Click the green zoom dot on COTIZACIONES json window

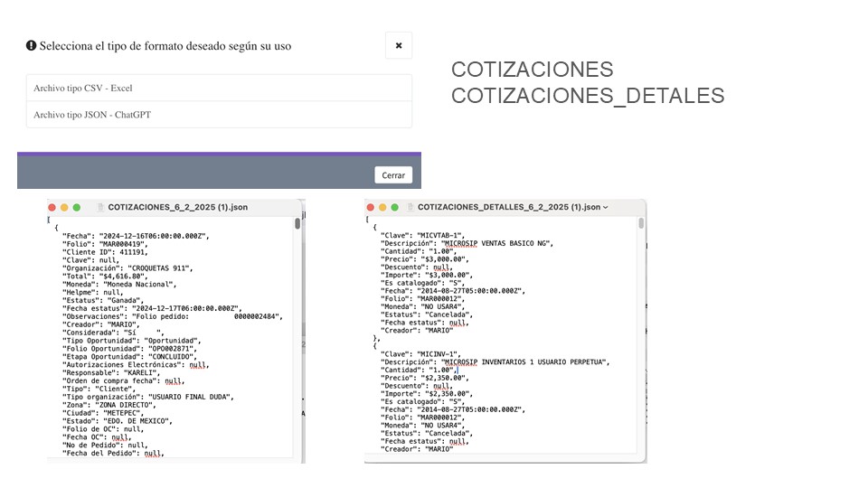77,207
